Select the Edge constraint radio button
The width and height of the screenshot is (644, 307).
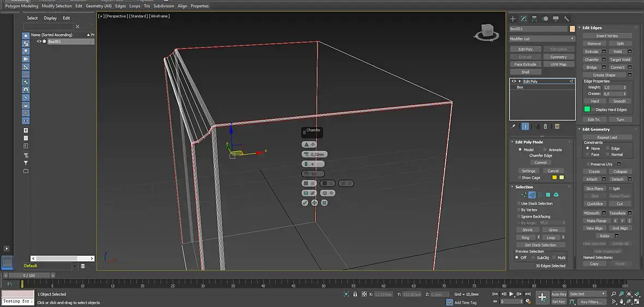tap(607, 148)
